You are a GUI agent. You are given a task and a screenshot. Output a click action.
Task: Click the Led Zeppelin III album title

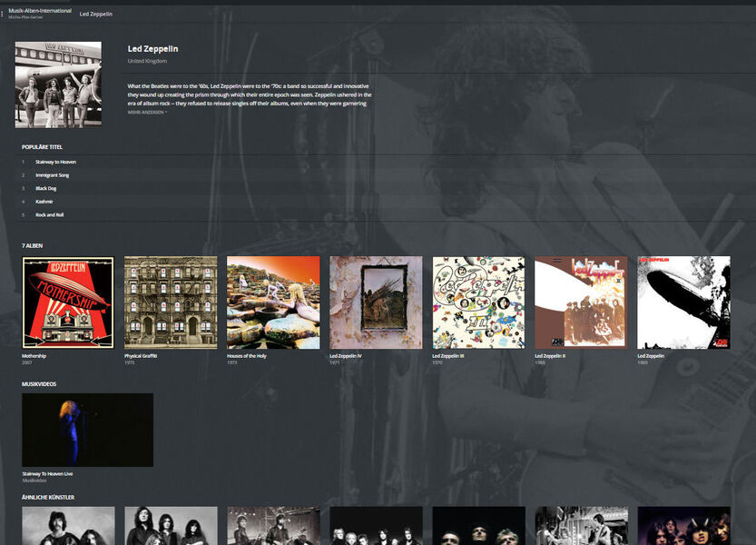coord(448,356)
